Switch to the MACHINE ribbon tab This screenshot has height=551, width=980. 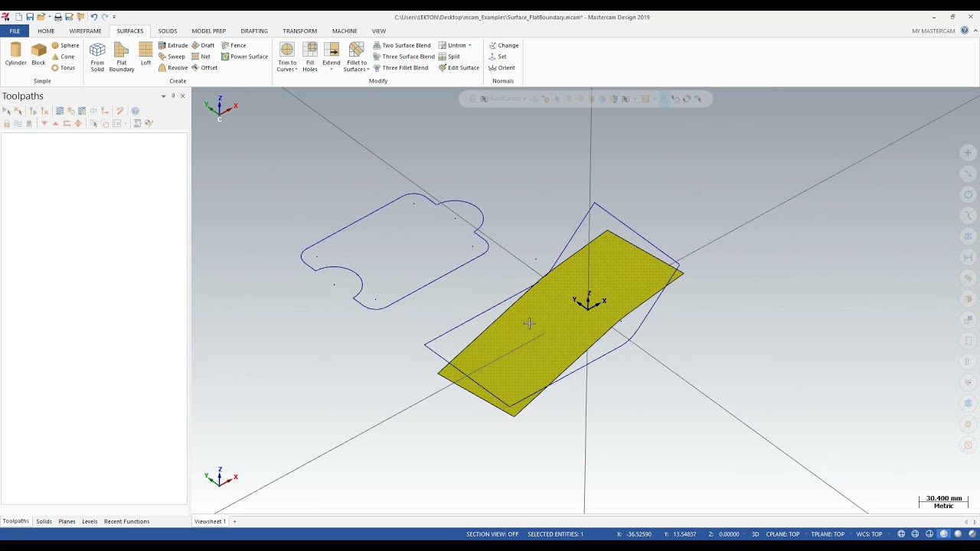click(x=345, y=31)
